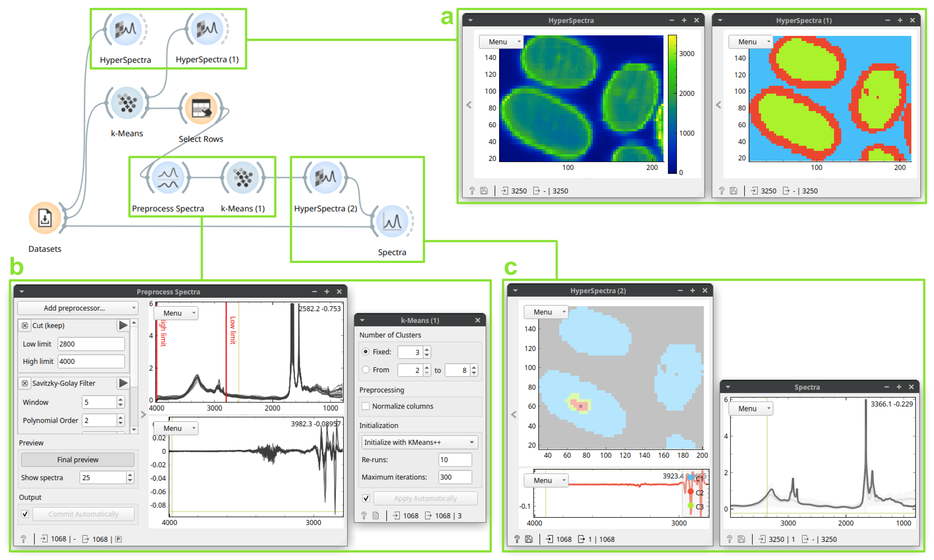The image size is (934, 560).
Task: Expand the HyperSpectra side panel
Action: point(469,105)
